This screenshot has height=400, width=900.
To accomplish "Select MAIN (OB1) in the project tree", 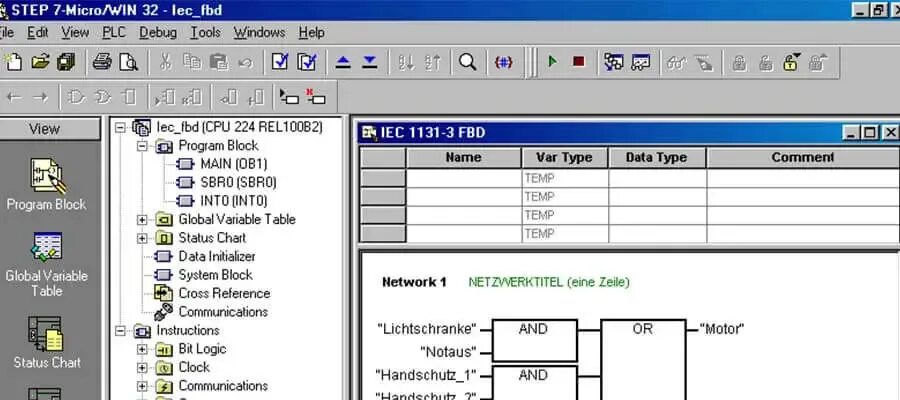I will point(234,164).
